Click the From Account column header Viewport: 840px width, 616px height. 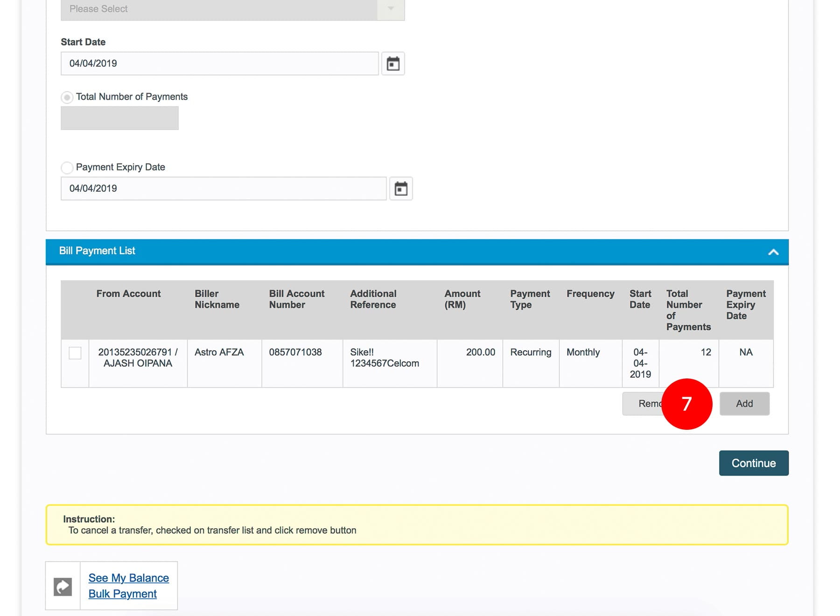click(128, 294)
